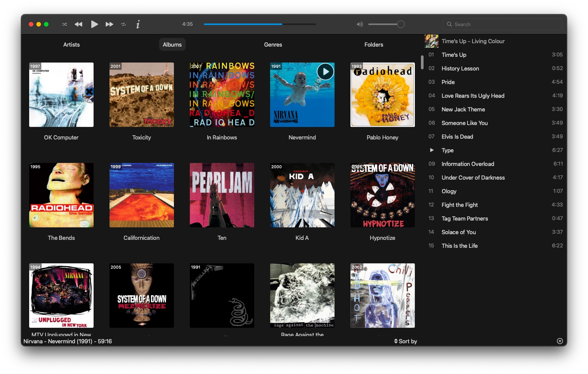
Task: Click the Kid A album title label
Action: 302,238
